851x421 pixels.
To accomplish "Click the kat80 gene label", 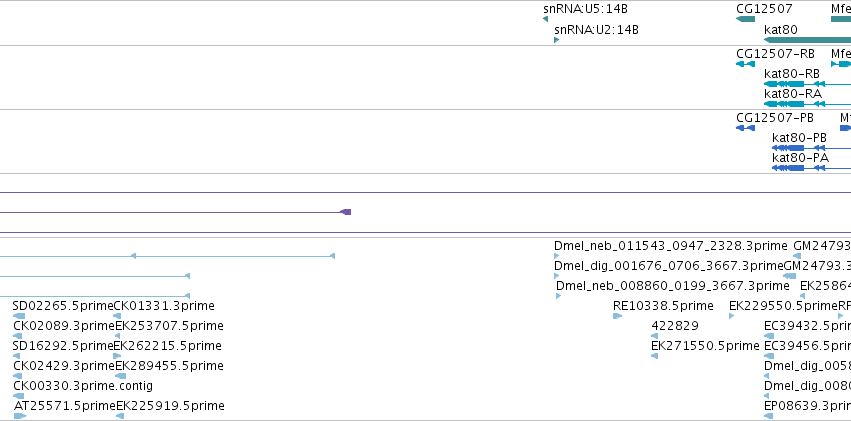I will click(780, 29).
